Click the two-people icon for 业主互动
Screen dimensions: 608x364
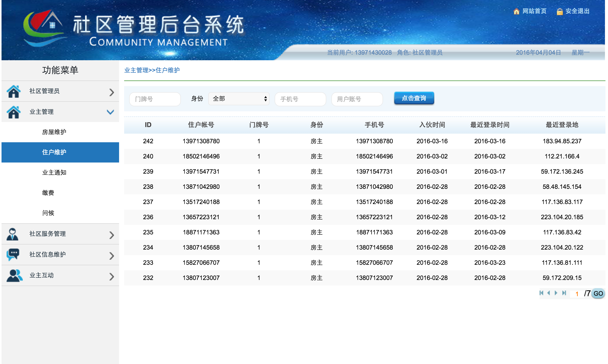point(14,276)
